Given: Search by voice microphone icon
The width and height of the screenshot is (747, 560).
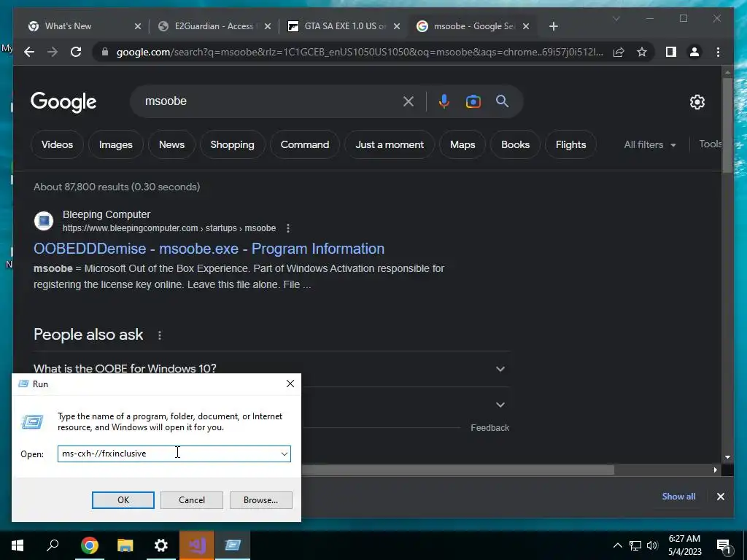Looking at the screenshot, I should click(444, 101).
